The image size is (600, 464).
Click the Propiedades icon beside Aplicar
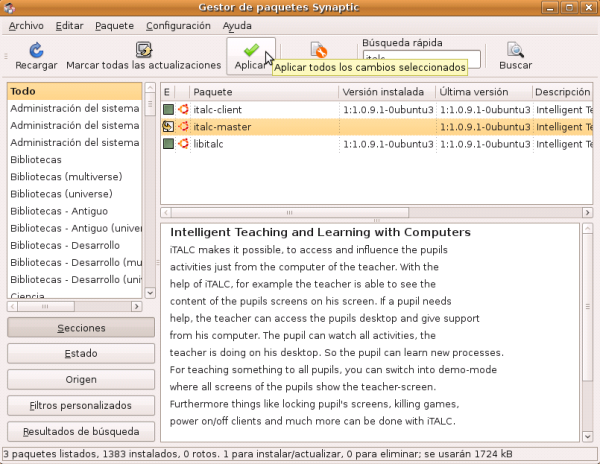319,49
